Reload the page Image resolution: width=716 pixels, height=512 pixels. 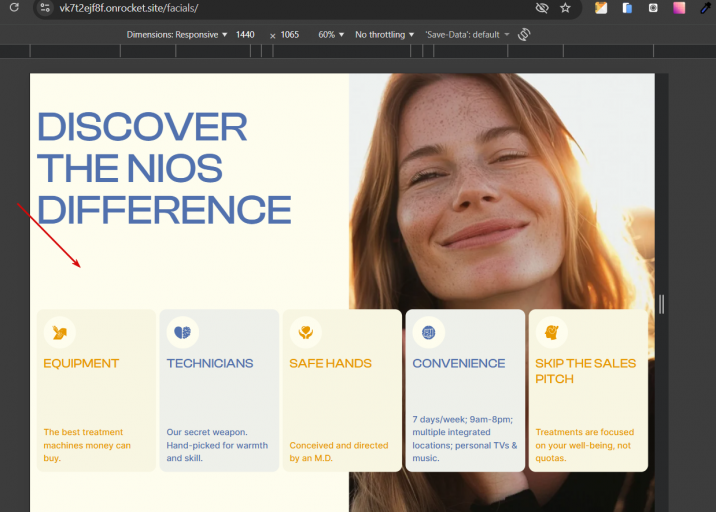click(x=14, y=8)
